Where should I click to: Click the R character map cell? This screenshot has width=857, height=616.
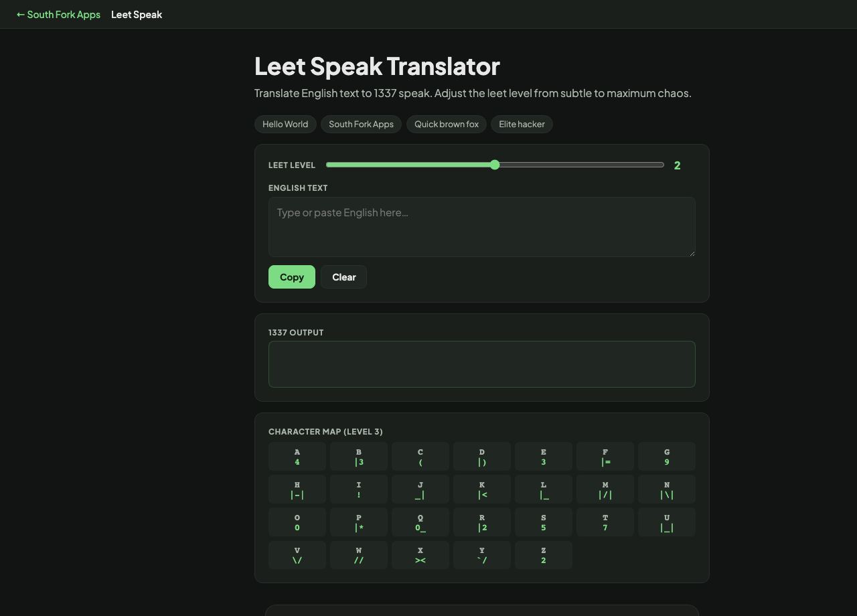[x=482, y=522]
